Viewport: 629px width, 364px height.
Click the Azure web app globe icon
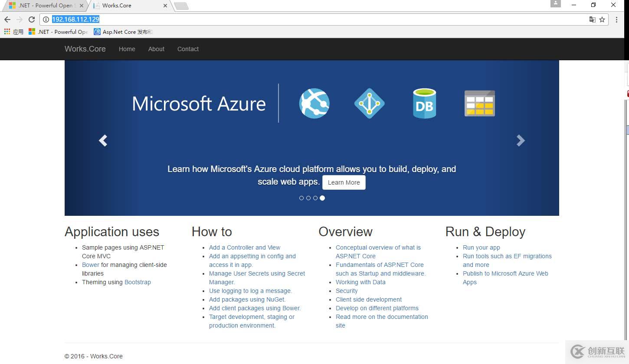(314, 104)
